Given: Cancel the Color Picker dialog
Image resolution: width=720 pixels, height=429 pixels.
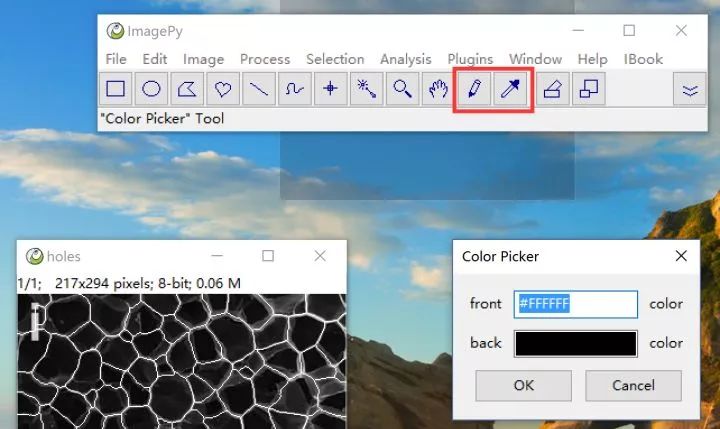Looking at the screenshot, I should click(x=633, y=385).
